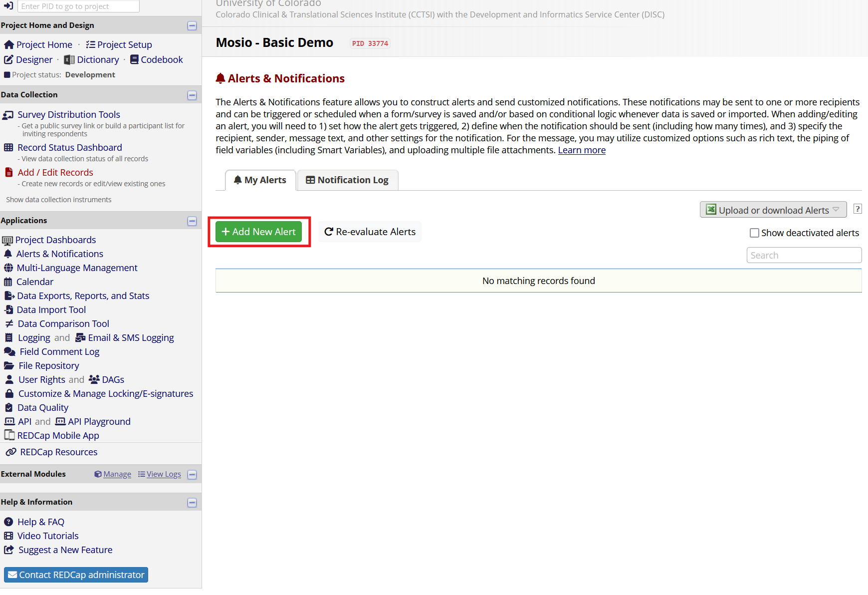The image size is (868, 595).
Task: Open the Learn more link
Action: [582, 150]
